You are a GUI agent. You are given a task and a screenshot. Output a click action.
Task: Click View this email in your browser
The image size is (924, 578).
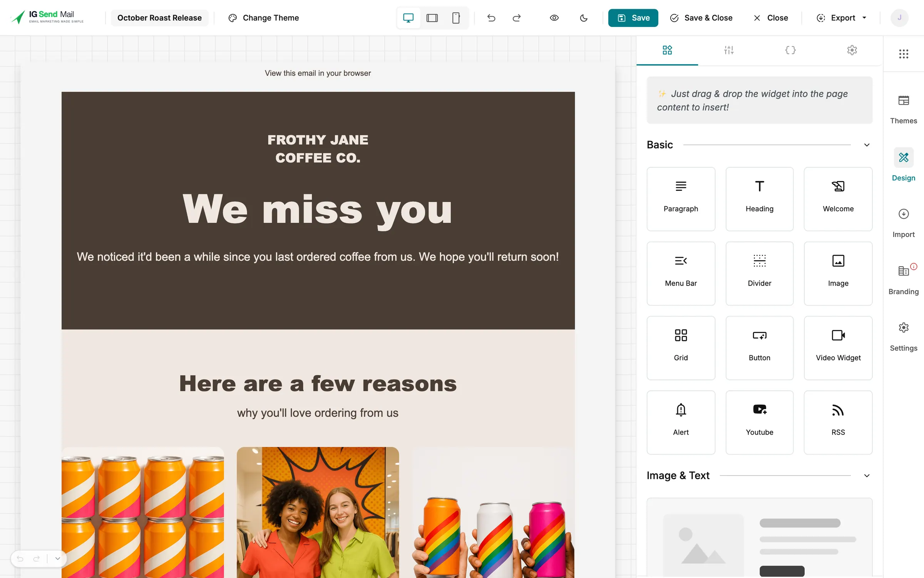coord(318,73)
